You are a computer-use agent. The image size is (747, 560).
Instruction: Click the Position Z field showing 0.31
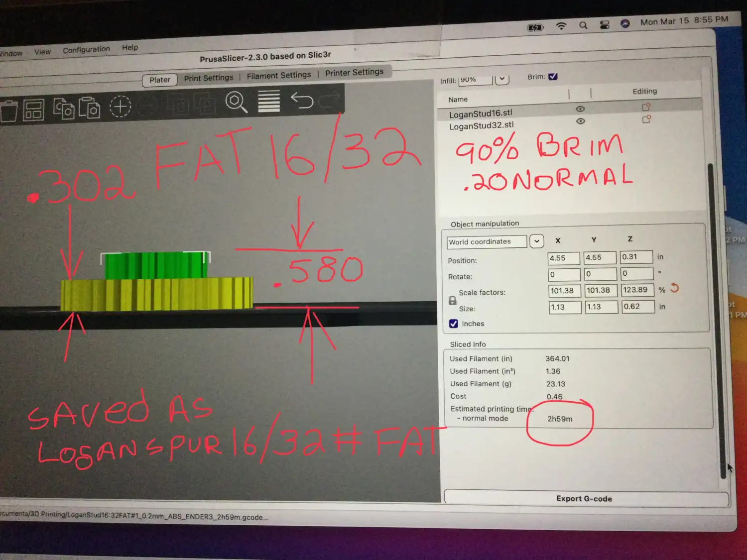[636, 257]
